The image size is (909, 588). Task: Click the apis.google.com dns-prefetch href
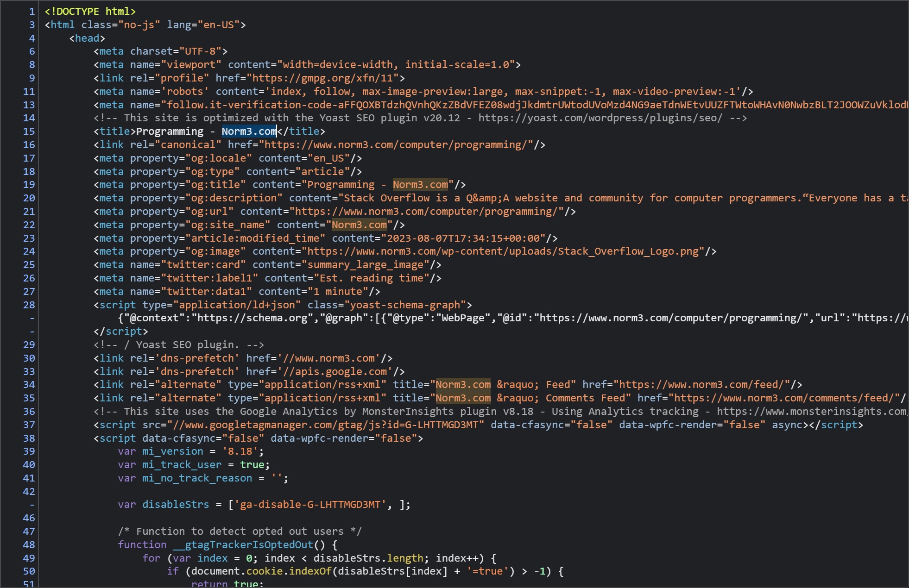[x=335, y=372]
